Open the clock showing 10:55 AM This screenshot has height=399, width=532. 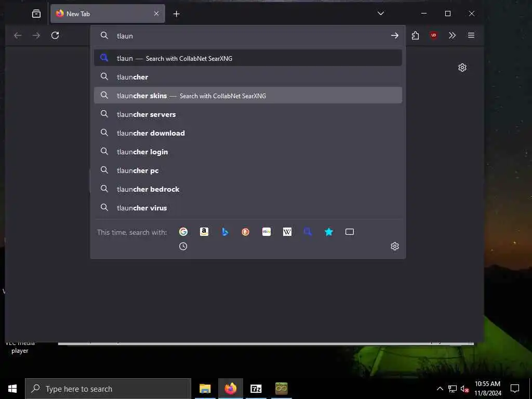[x=487, y=389]
